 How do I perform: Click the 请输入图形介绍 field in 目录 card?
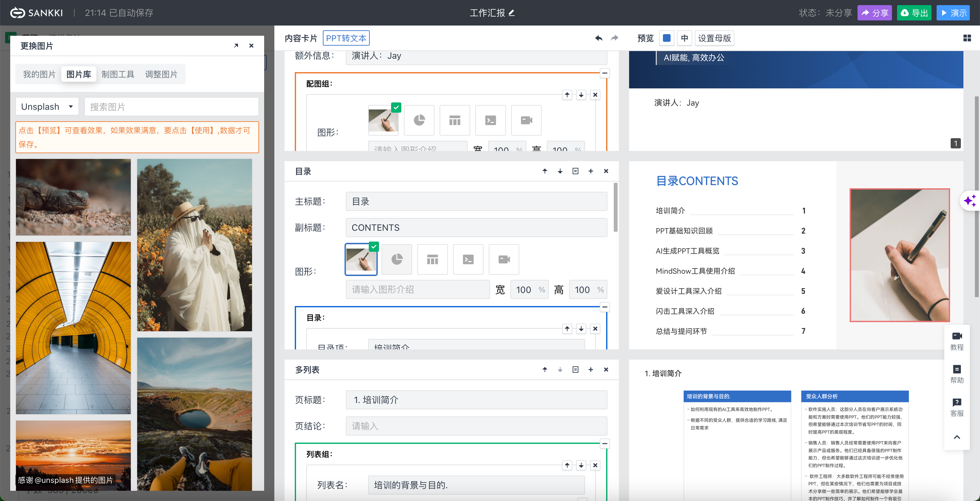pyautogui.click(x=417, y=289)
